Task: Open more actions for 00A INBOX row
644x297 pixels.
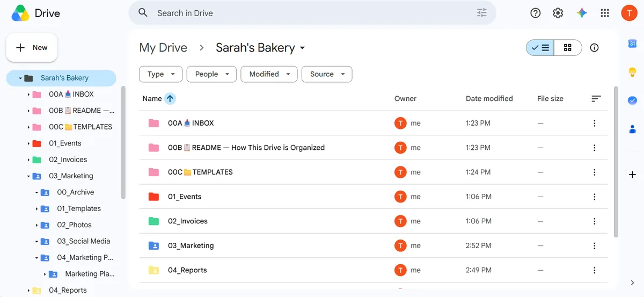Action: pyautogui.click(x=594, y=124)
